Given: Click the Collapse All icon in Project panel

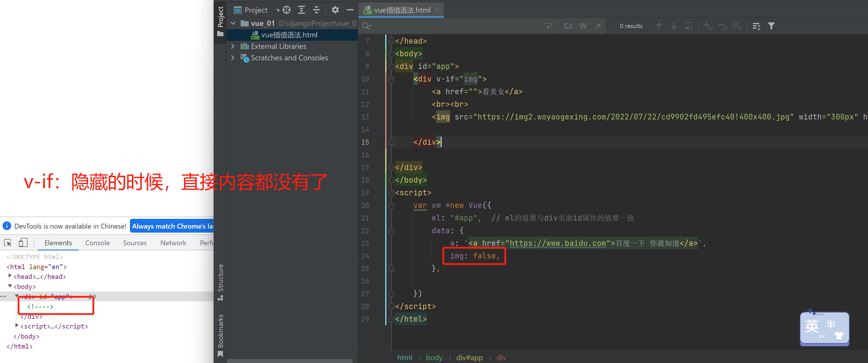Looking at the screenshot, I should tap(316, 10).
